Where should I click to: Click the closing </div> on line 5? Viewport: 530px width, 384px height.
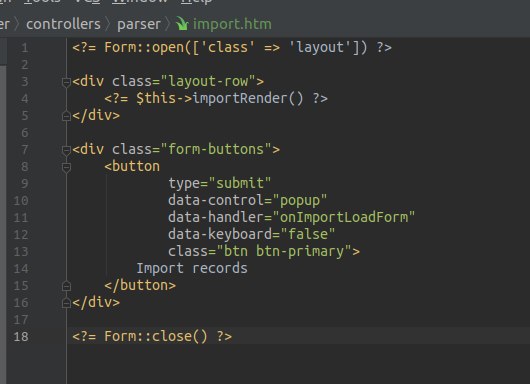pos(96,116)
